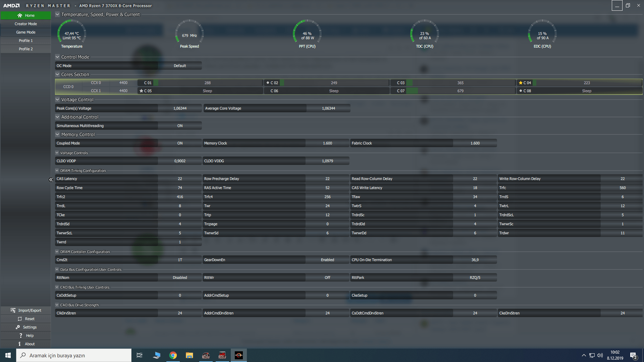Click the Windows search box

pyautogui.click(x=74, y=355)
